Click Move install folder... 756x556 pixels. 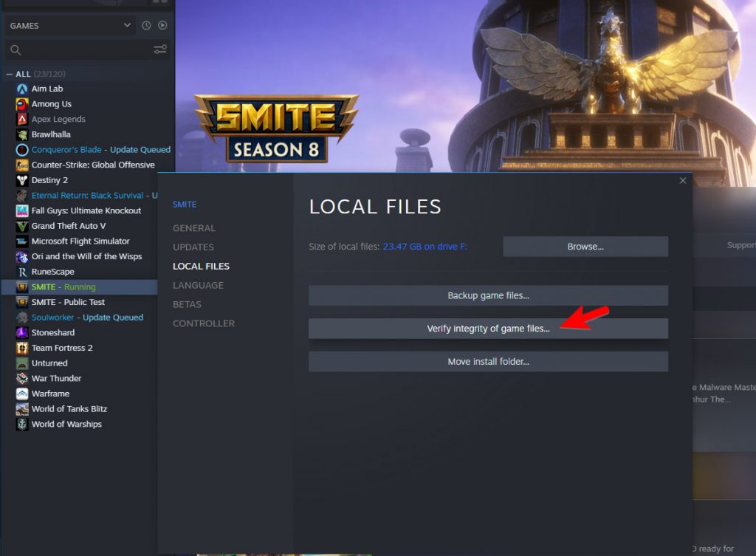(x=489, y=362)
